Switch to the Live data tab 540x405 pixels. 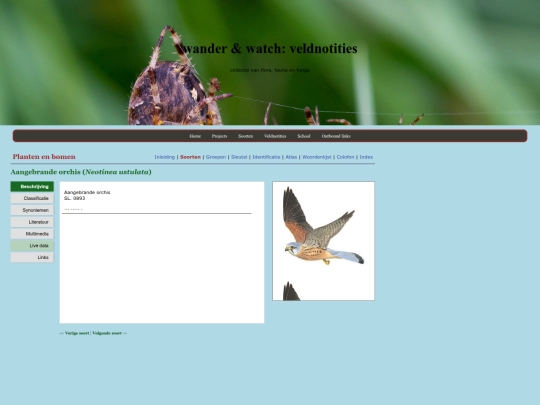pos(32,246)
